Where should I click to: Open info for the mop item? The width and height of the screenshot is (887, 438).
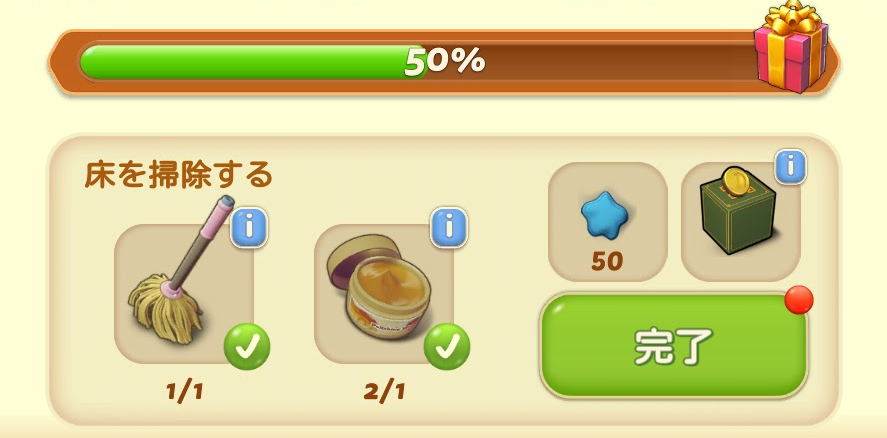[x=249, y=227]
